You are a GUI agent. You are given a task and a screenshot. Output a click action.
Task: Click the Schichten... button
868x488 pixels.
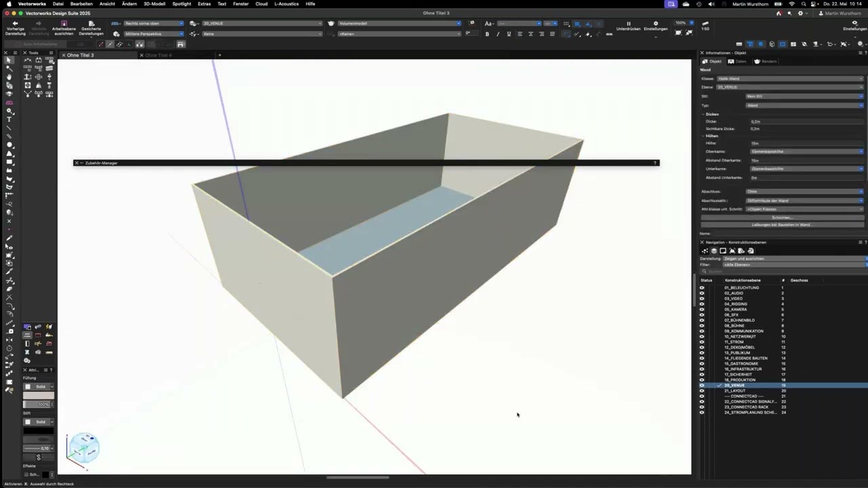[781, 218]
